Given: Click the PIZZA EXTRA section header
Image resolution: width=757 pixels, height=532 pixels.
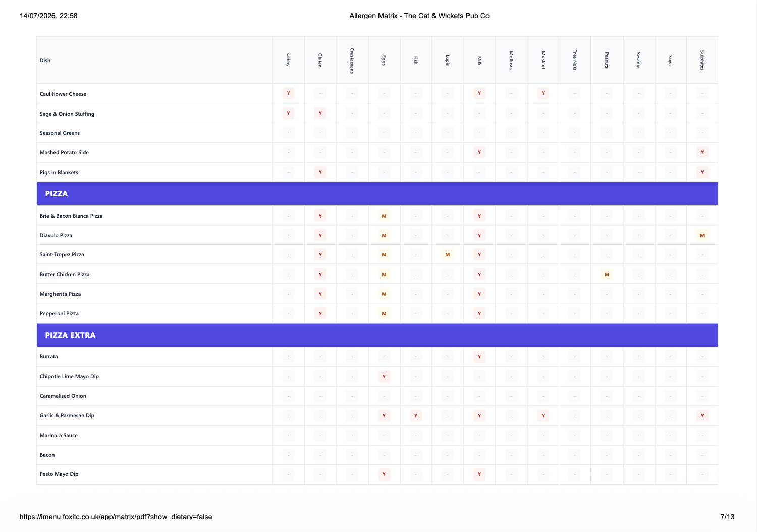Looking at the screenshot, I should click(377, 335).
